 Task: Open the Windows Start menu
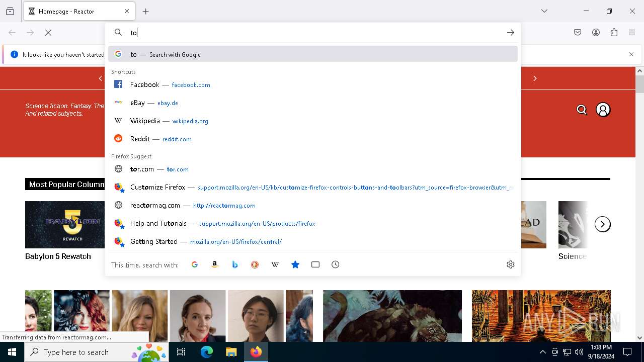coord(12,352)
